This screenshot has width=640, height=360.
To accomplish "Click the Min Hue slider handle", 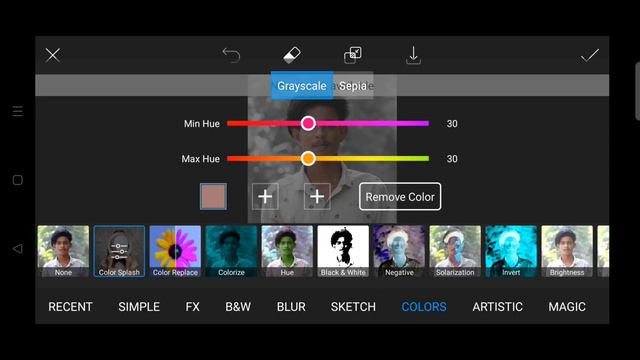I will 308,123.
